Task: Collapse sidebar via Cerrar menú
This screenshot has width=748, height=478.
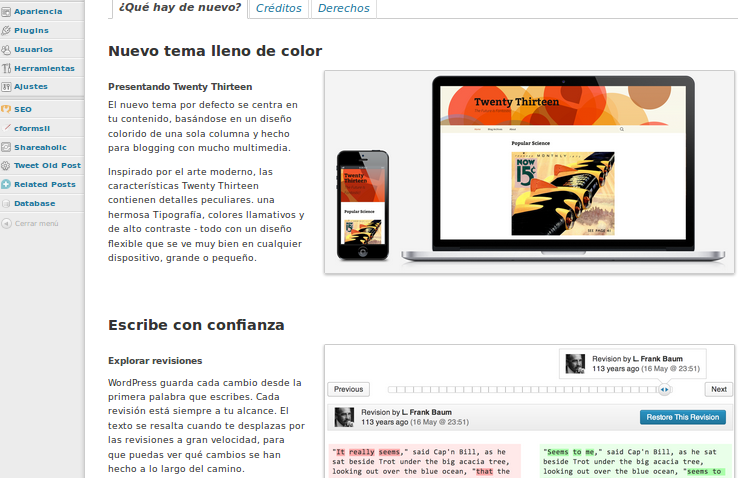Action: (x=36, y=223)
